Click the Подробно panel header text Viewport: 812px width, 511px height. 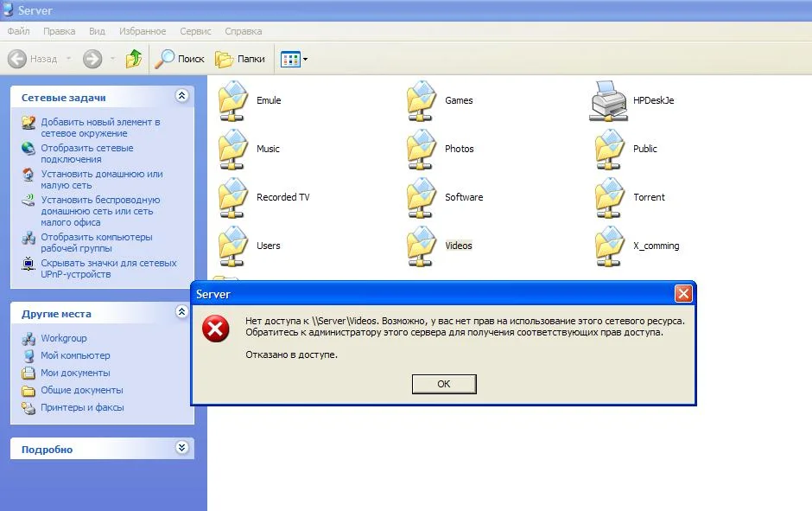pos(47,450)
